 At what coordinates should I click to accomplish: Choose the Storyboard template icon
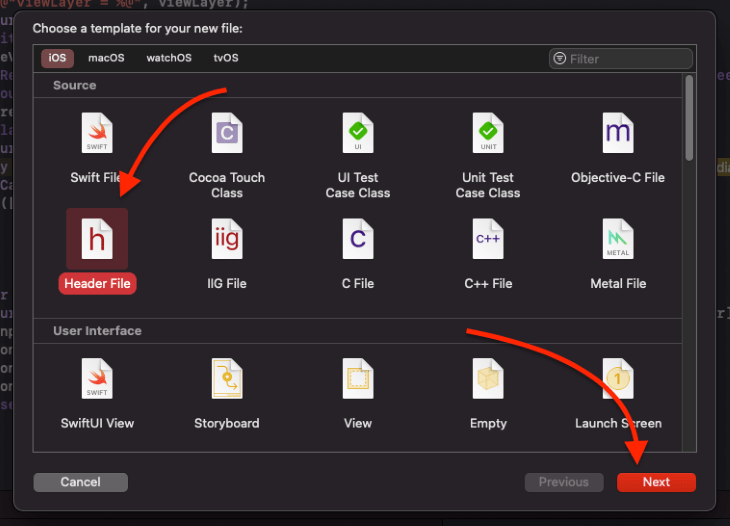pos(227,380)
